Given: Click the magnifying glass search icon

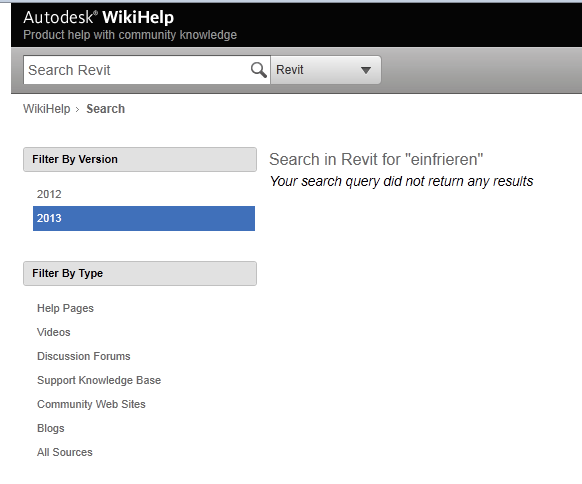Looking at the screenshot, I should pyautogui.click(x=258, y=70).
